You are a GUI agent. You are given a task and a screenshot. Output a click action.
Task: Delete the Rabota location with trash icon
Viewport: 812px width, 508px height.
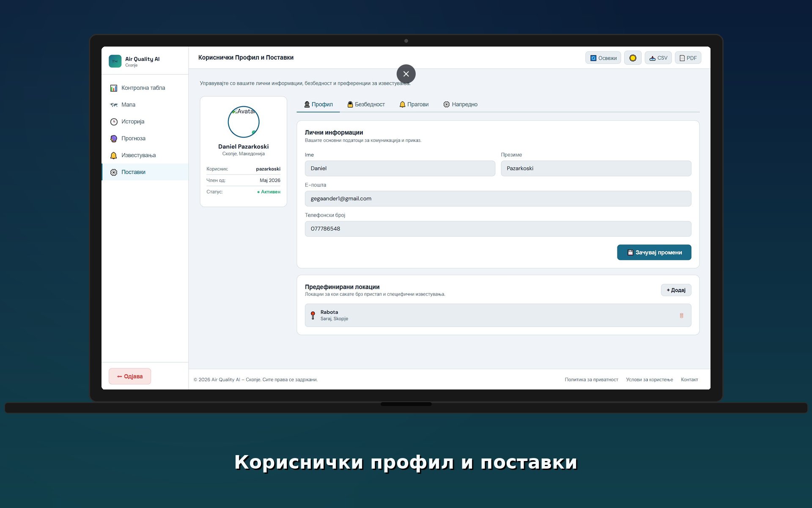[681, 315]
